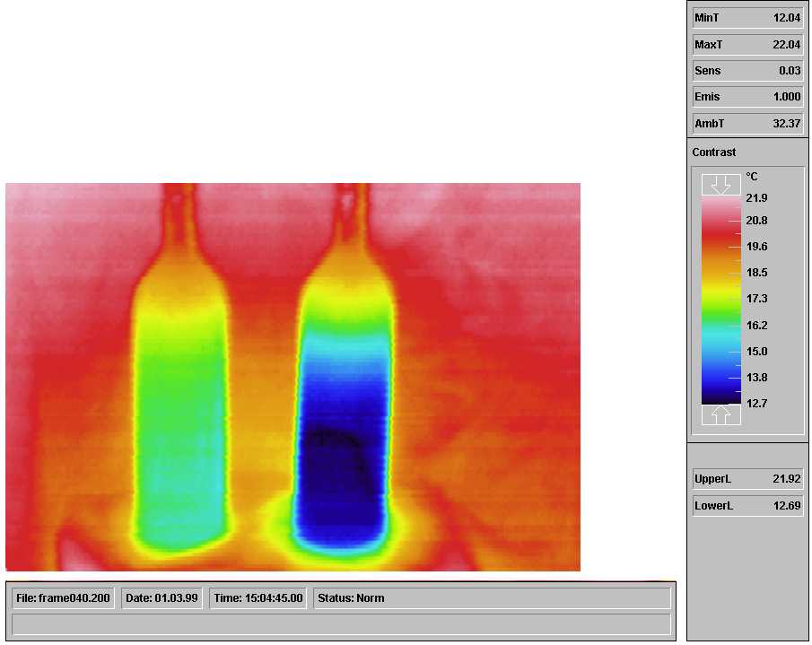Click the UpperL field showing 21.92
Image resolution: width=812 pixels, height=645 pixels.
[x=747, y=479]
